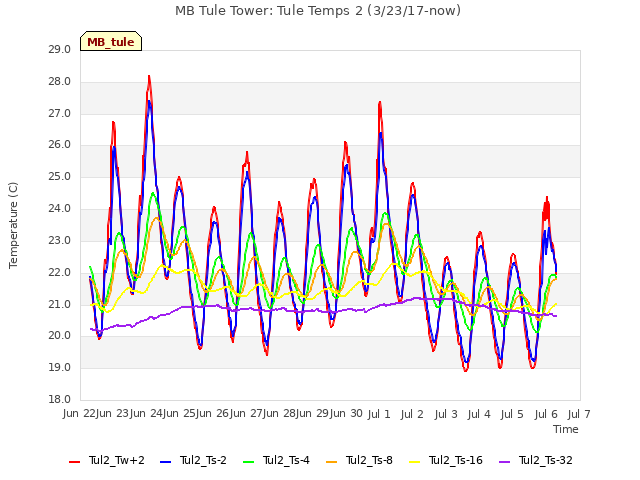
Task: Click the 26.0 y-axis tick label
Action: (x=60, y=145)
